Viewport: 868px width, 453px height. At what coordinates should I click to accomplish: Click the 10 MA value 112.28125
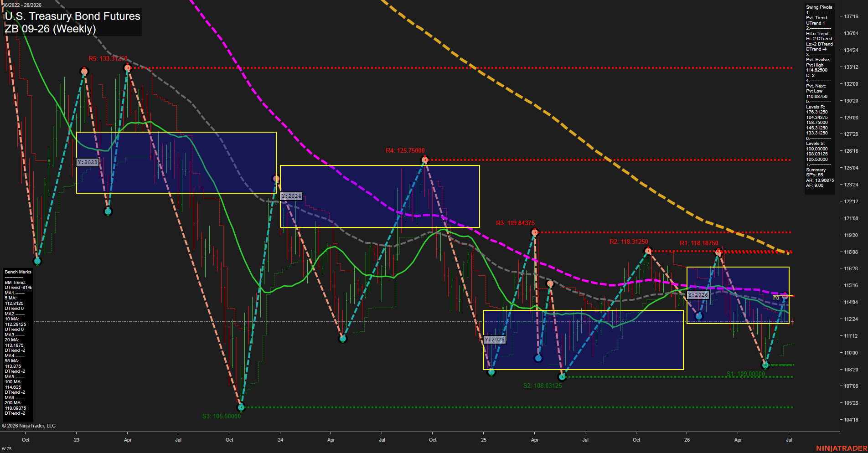15,324
